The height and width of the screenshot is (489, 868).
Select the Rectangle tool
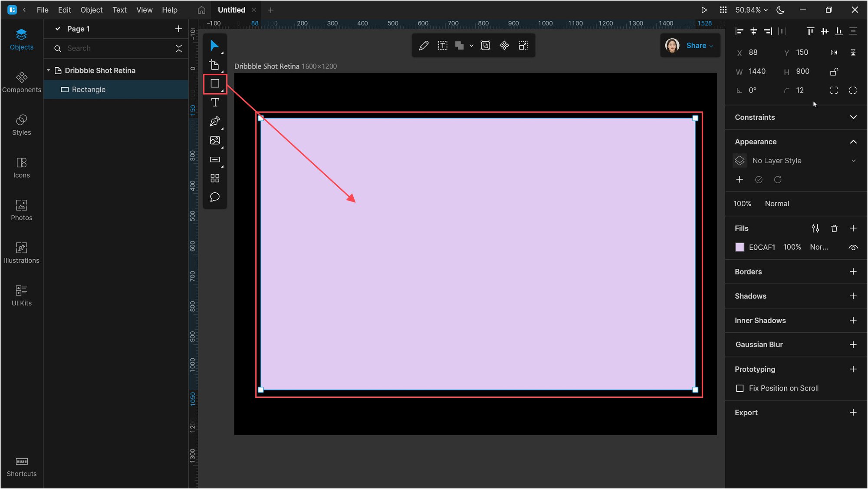coord(215,83)
